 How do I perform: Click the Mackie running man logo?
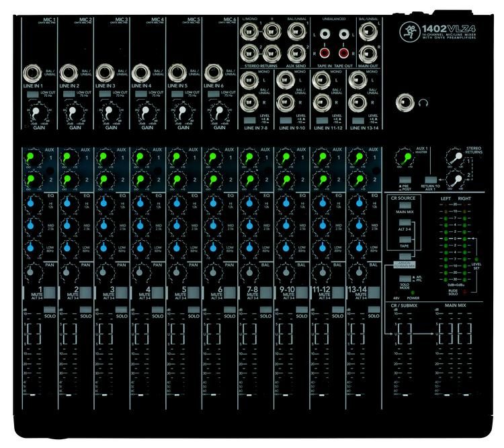[410, 32]
